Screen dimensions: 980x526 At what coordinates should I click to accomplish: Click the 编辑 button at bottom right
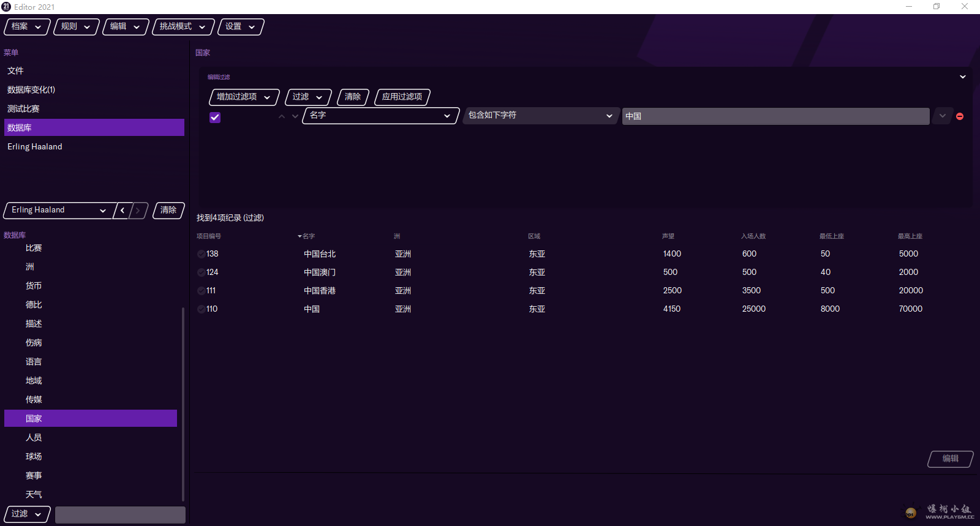click(x=950, y=459)
